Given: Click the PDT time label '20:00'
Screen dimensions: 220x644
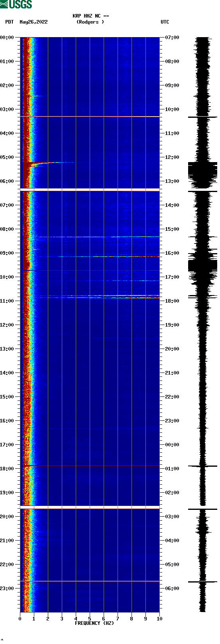Looking at the screenshot, I should click(x=7, y=517).
